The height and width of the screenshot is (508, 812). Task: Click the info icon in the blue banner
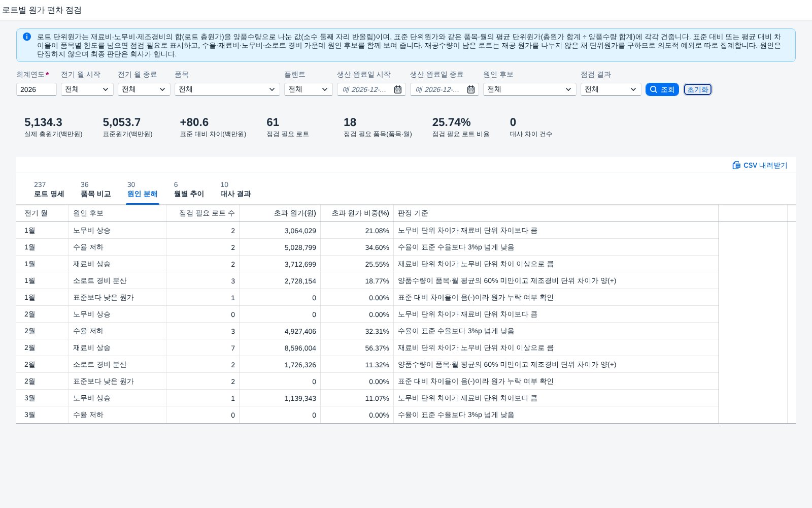point(27,37)
